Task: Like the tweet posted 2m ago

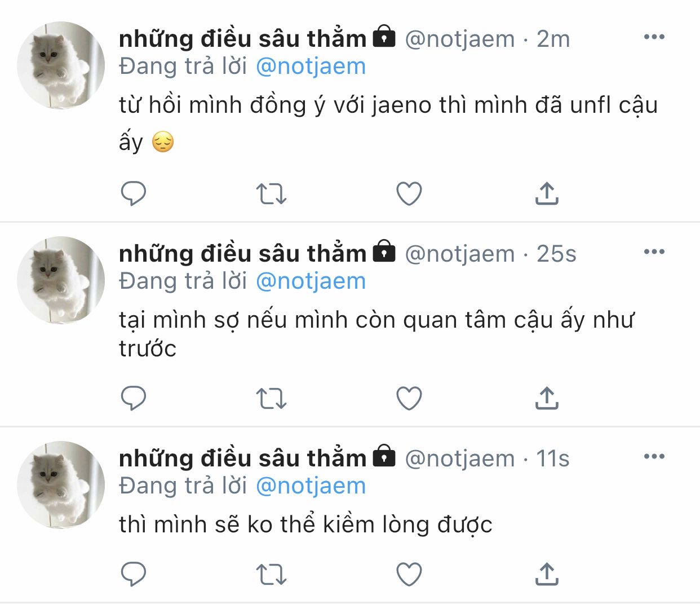Action: pyautogui.click(x=409, y=193)
